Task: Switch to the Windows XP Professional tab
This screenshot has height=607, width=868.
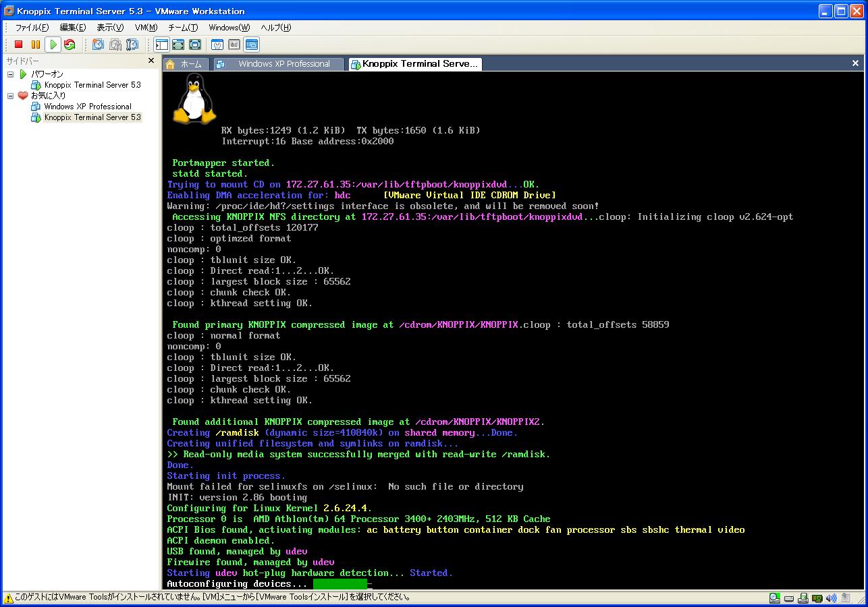Action: click(x=279, y=64)
